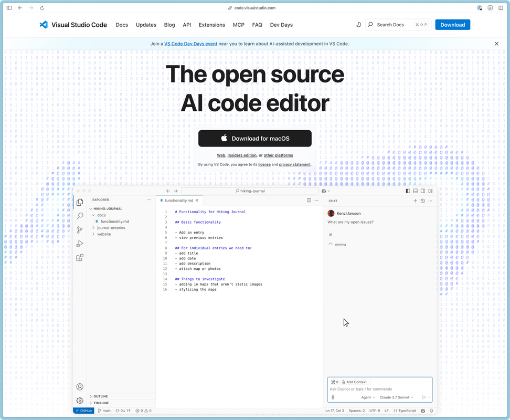Click the hiking-journal command center search
The image size is (510, 420).
[x=250, y=191]
